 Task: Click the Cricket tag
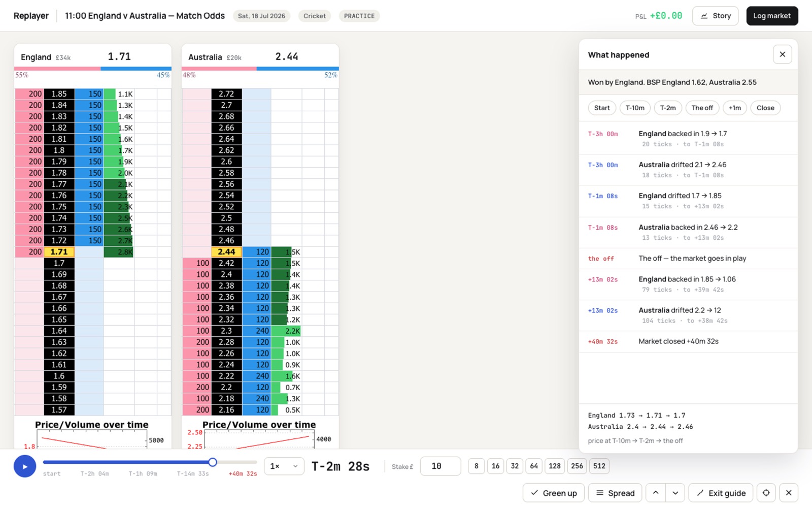315,16
